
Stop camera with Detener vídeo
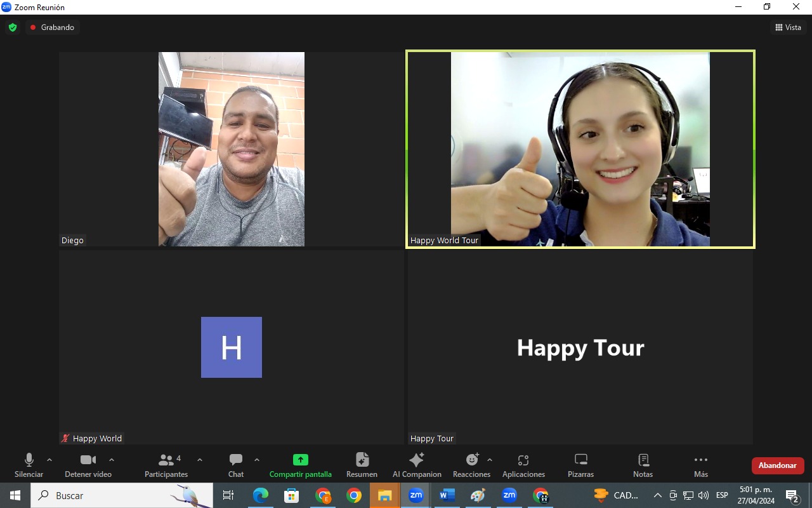(x=88, y=465)
